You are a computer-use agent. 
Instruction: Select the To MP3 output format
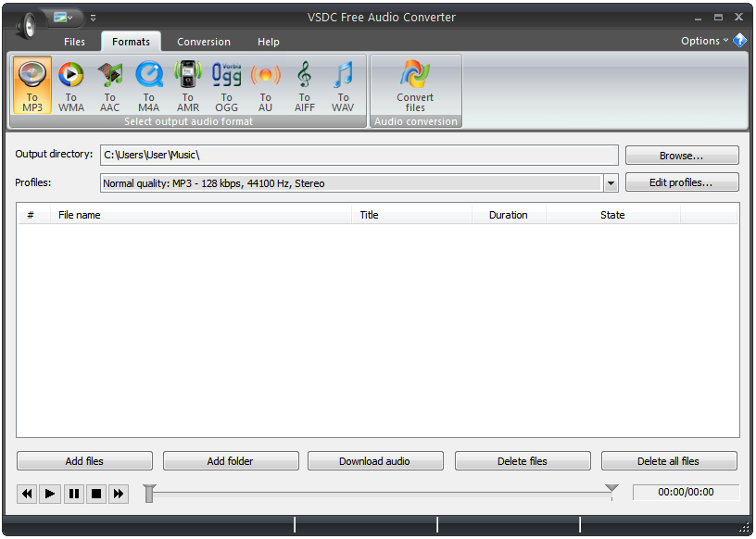point(32,85)
